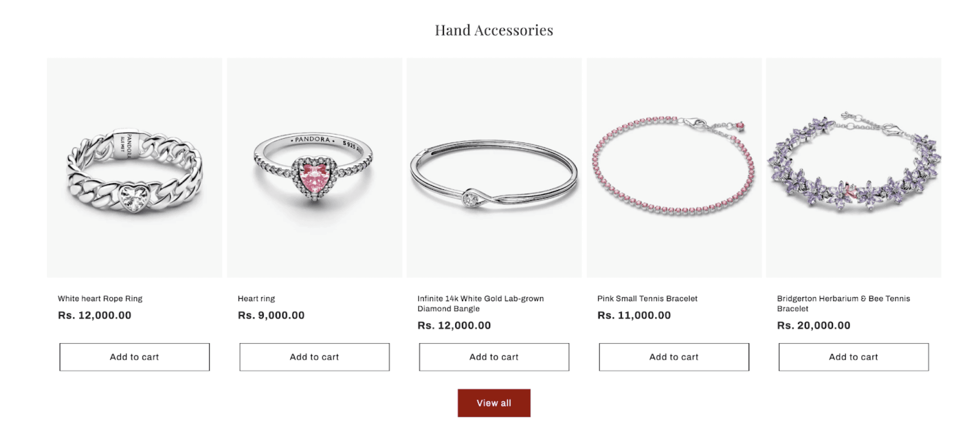Follow the Infinite 14k White Gold Bangle title
The image size is (980, 444).
pyautogui.click(x=480, y=304)
